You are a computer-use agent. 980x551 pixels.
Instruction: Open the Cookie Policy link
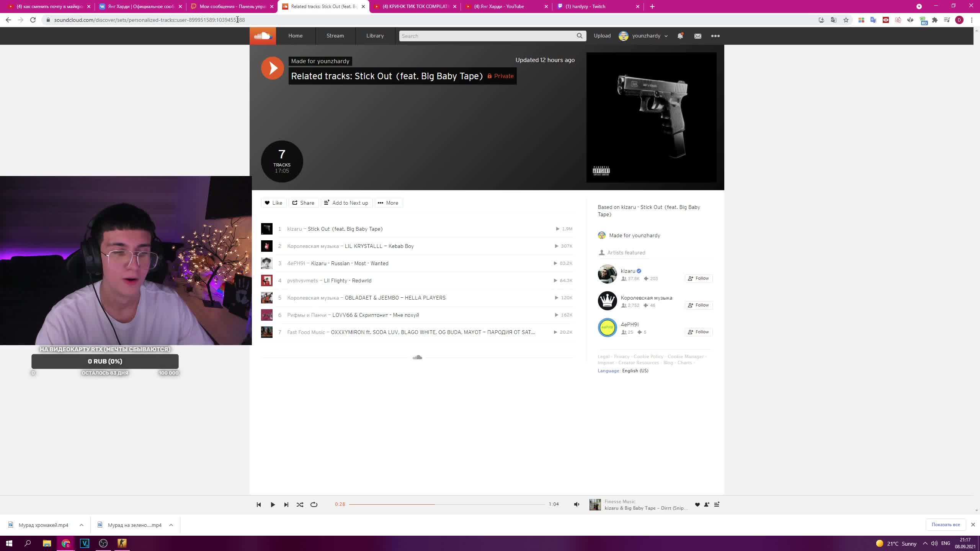click(648, 357)
